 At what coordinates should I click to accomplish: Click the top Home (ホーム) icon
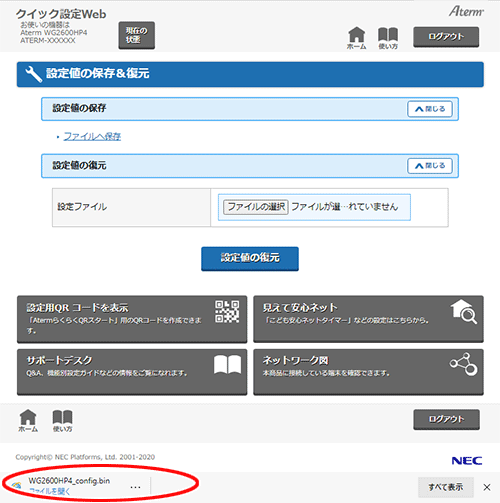click(356, 38)
